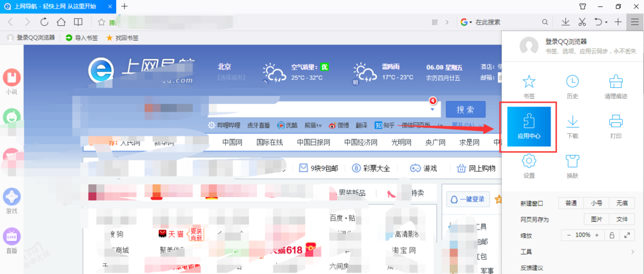Screen dimensions: 644x274
Task: Click the blue 搜索 button
Action: [465, 109]
